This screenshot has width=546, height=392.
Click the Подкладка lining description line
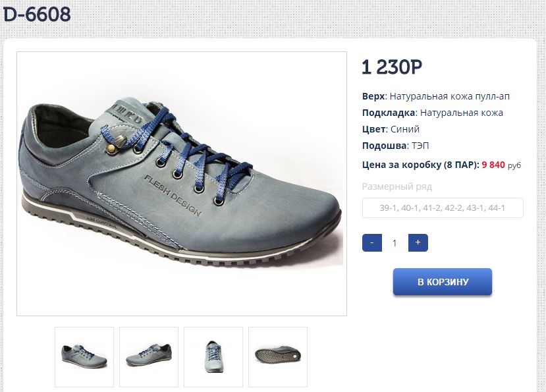click(x=433, y=113)
